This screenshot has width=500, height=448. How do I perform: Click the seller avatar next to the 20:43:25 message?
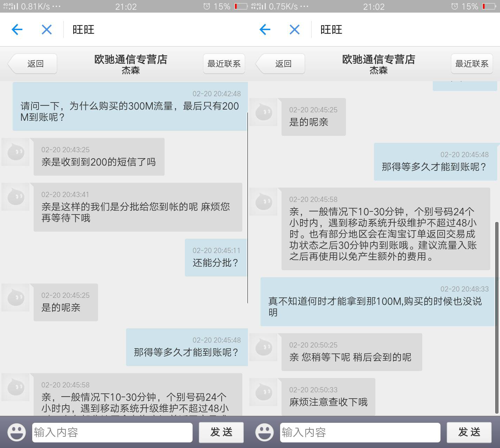tap(15, 152)
